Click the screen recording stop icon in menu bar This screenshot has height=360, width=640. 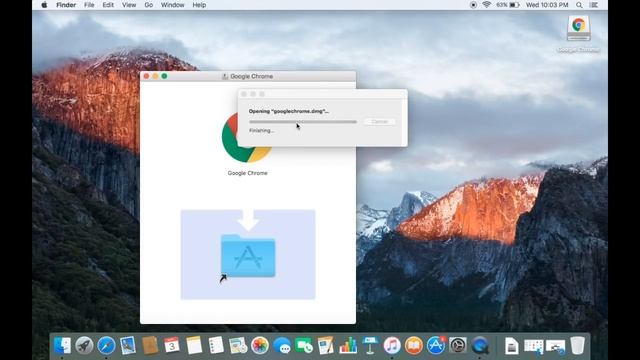(473, 5)
